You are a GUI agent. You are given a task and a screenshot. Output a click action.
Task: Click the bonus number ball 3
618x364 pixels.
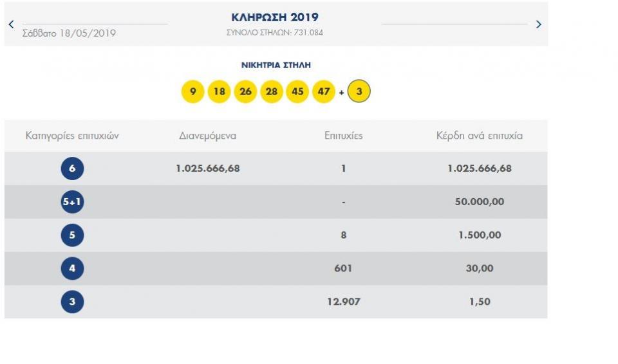click(x=359, y=92)
